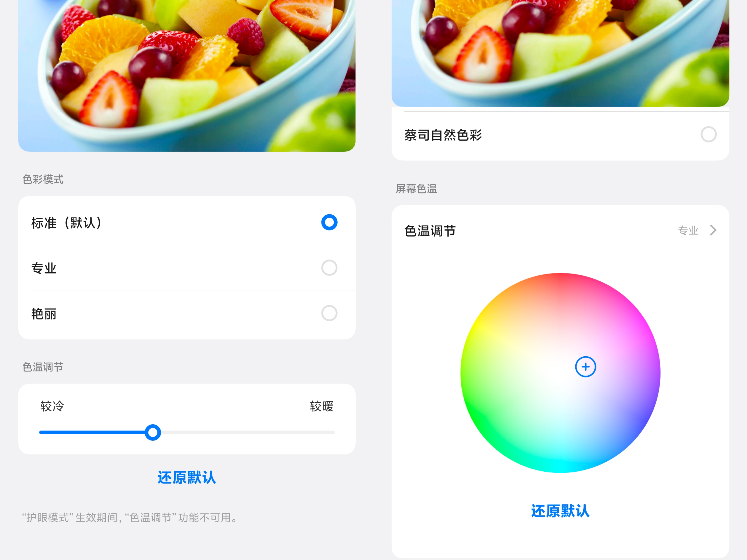This screenshot has height=560, width=747.
Task: Click the left fruit bowl preview image
Action: (187, 76)
